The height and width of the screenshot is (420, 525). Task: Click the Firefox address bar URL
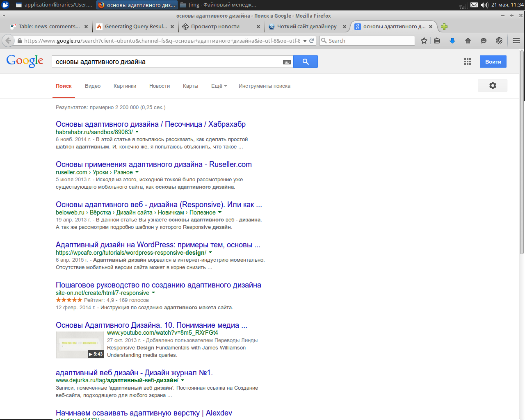(162, 41)
